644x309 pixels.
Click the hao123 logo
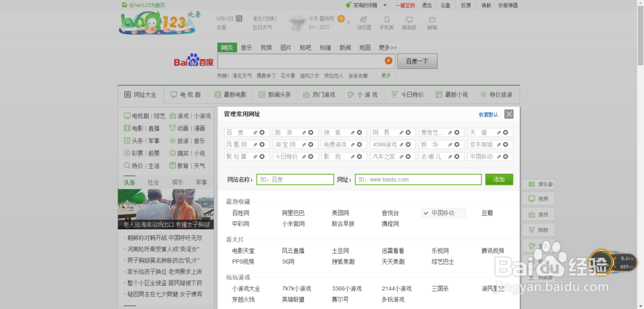tap(157, 22)
